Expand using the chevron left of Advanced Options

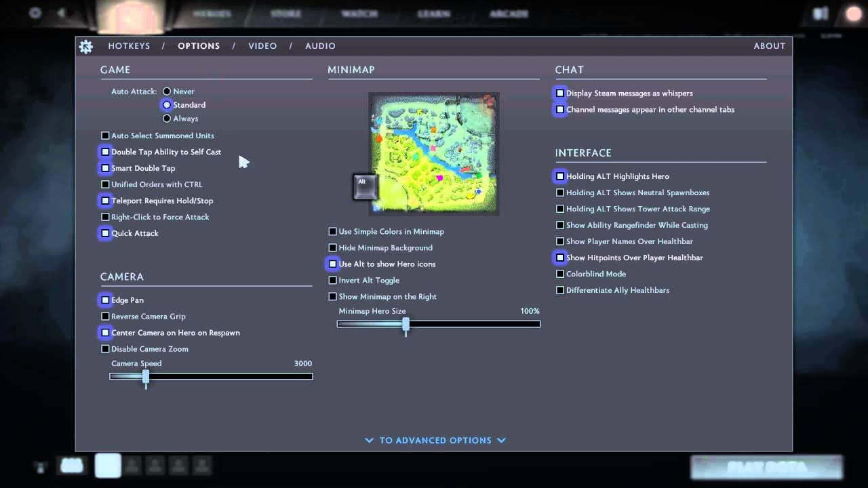coord(370,441)
